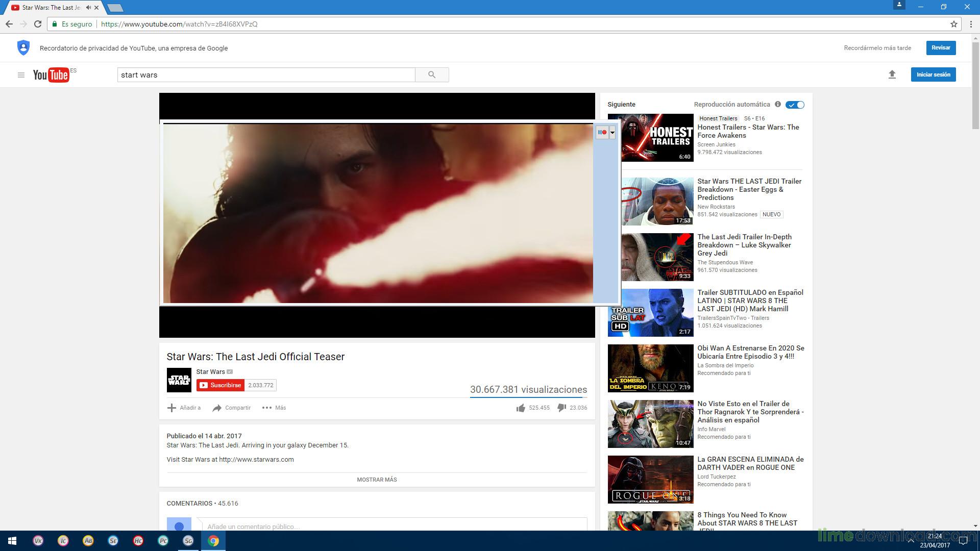Open the Compartir share option
The height and width of the screenshot is (551, 980).
coord(231,408)
